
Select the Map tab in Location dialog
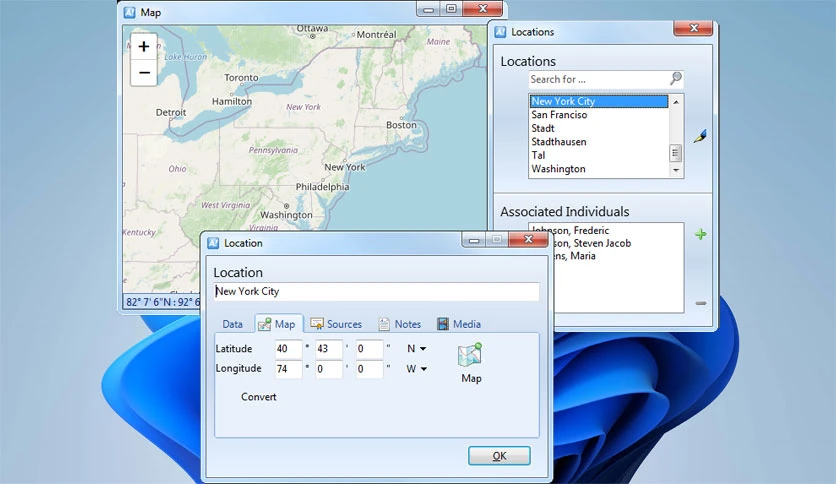[x=278, y=324]
